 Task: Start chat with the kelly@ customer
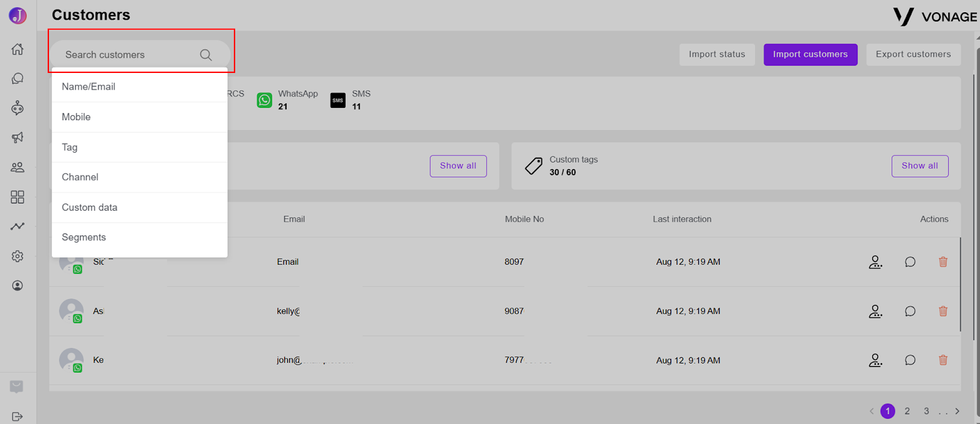(x=910, y=311)
